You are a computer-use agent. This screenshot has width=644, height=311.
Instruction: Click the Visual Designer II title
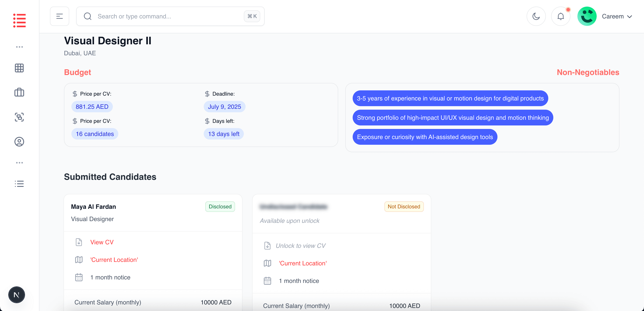click(108, 41)
